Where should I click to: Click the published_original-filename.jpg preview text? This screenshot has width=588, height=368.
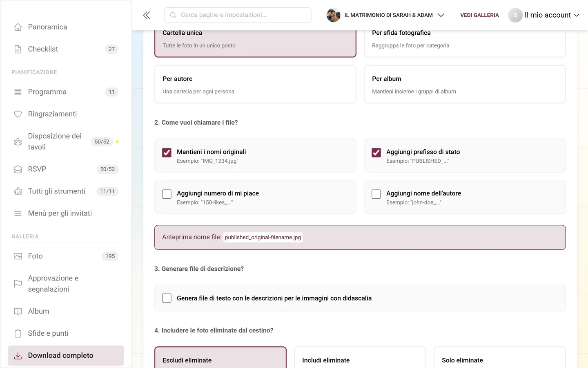263,237
